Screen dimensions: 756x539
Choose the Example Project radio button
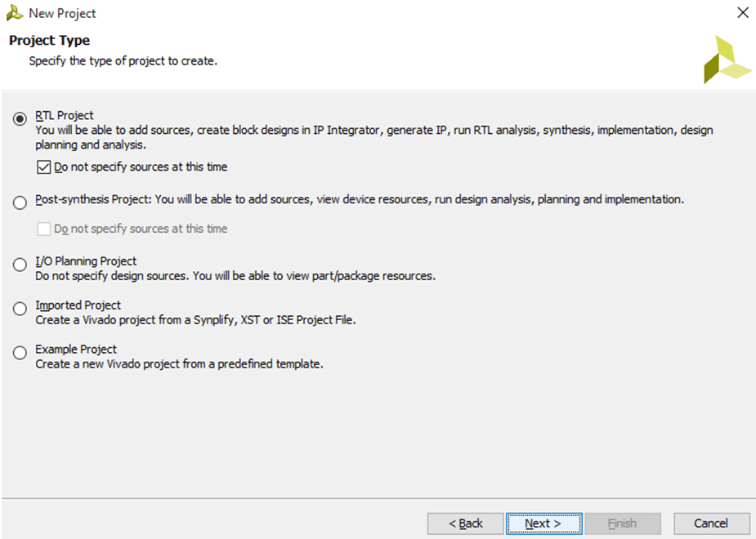(x=20, y=353)
